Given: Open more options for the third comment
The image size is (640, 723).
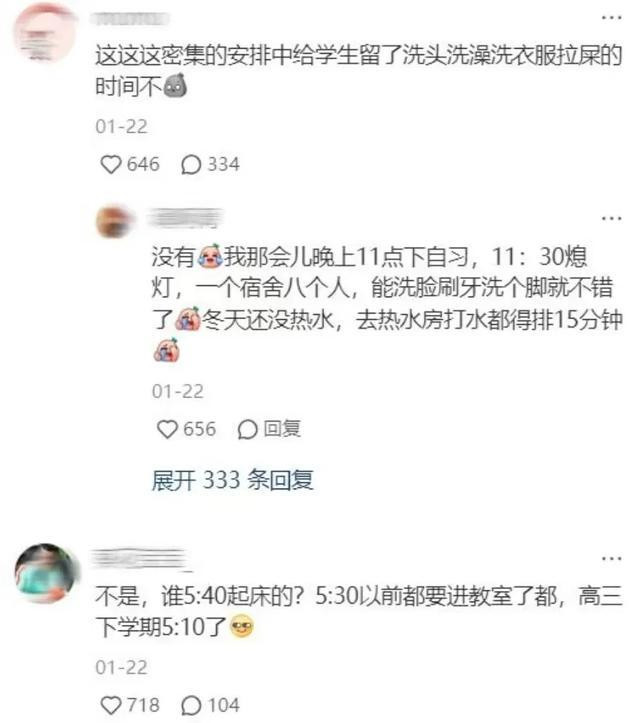Looking at the screenshot, I should (611, 559).
